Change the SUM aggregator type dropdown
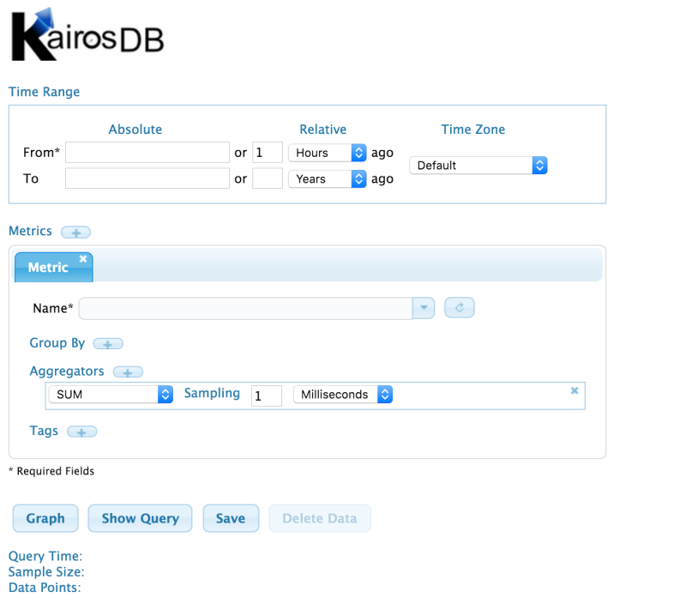 pyautogui.click(x=111, y=395)
